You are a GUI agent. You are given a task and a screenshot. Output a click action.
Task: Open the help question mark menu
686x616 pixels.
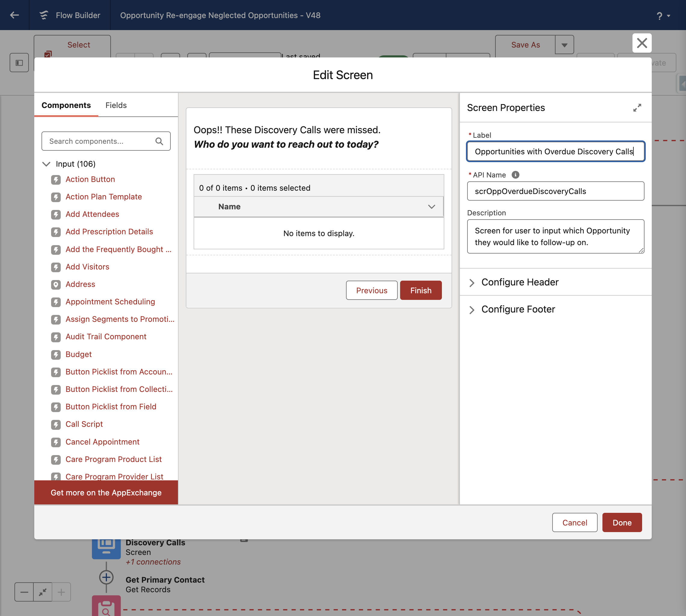click(663, 16)
